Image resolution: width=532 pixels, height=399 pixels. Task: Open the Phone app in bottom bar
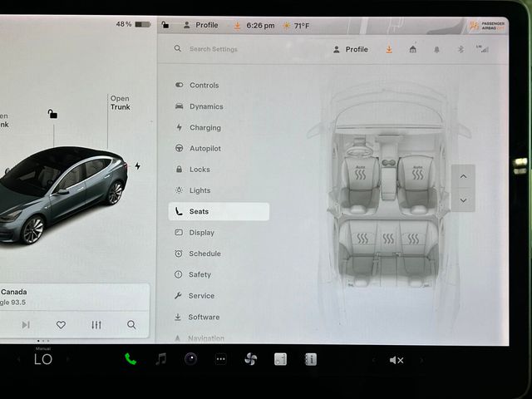(131, 359)
